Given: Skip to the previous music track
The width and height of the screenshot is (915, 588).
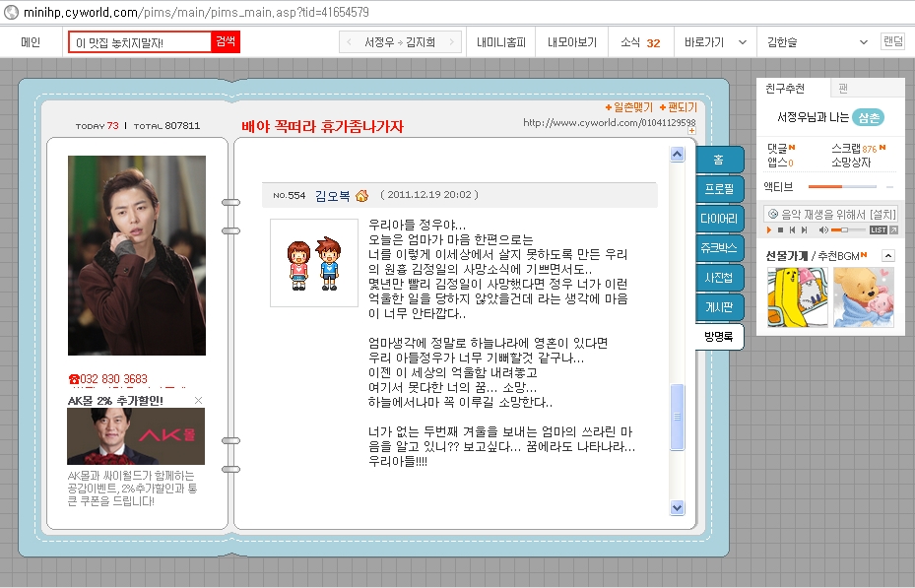Looking at the screenshot, I should pos(792,230).
